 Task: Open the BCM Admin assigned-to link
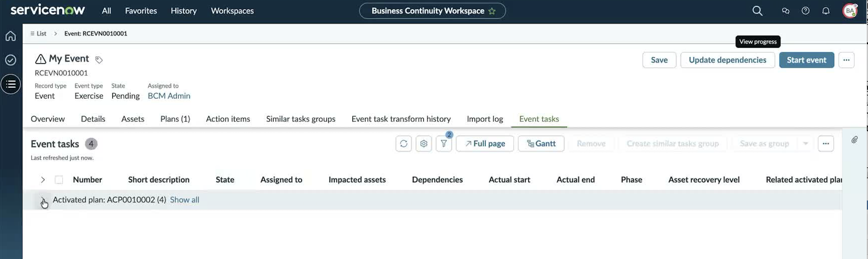coord(169,96)
